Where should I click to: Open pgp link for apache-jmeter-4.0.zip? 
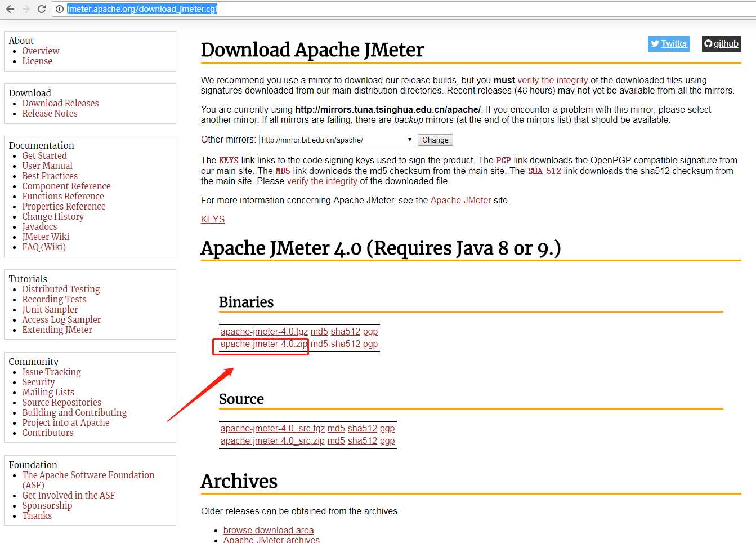tap(370, 344)
